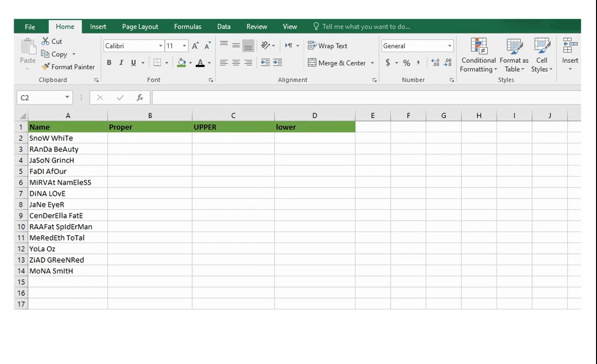
Task: Click the Increase Decimal icon
Action: (435, 62)
